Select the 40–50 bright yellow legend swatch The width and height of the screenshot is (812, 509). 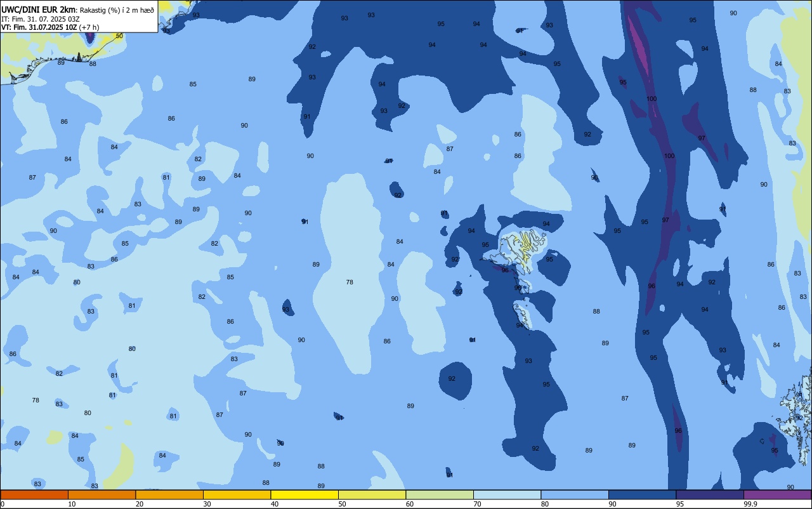(304, 494)
